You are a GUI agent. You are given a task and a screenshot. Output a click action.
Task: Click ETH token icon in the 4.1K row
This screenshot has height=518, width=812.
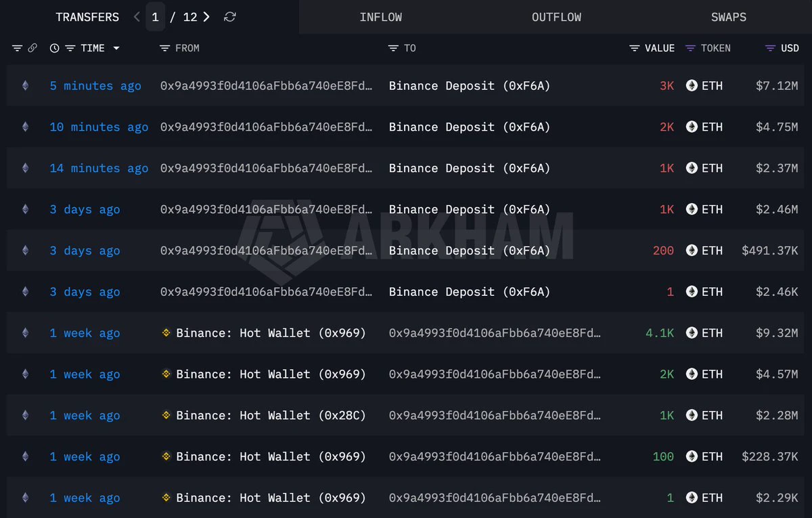pos(692,333)
